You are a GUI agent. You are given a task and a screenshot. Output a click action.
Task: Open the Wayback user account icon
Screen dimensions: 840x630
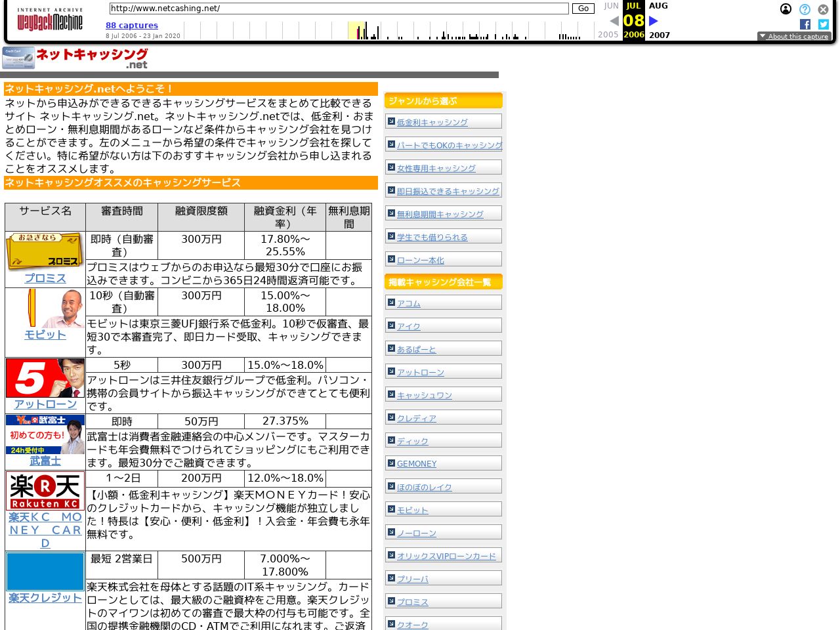[786, 9]
